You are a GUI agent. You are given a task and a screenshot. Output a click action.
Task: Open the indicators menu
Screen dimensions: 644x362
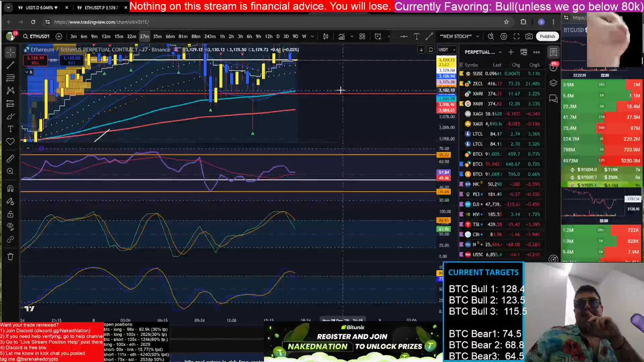click(x=341, y=36)
